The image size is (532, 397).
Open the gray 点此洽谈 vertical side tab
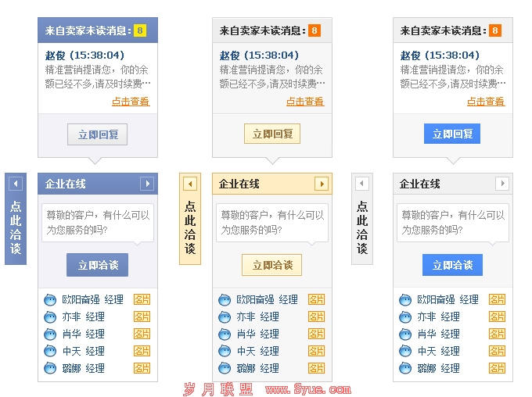tap(361, 227)
